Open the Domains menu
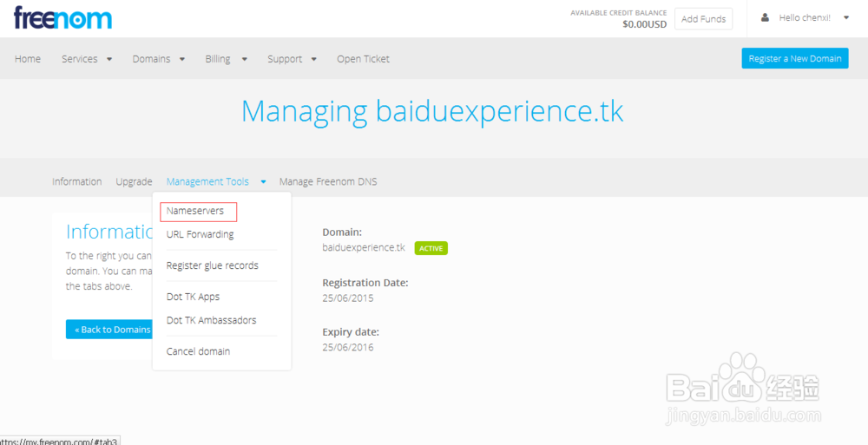The width and height of the screenshot is (868, 445). pos(151,59)
